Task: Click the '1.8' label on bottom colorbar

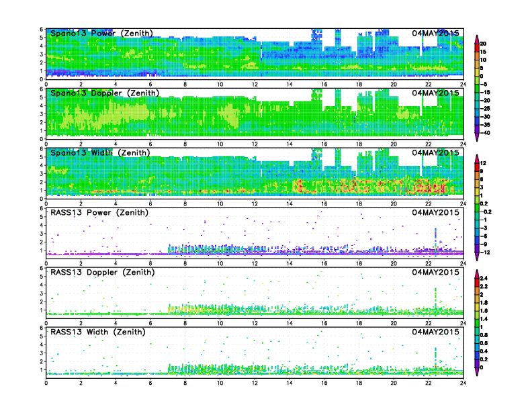Action: tap(484, 302)
